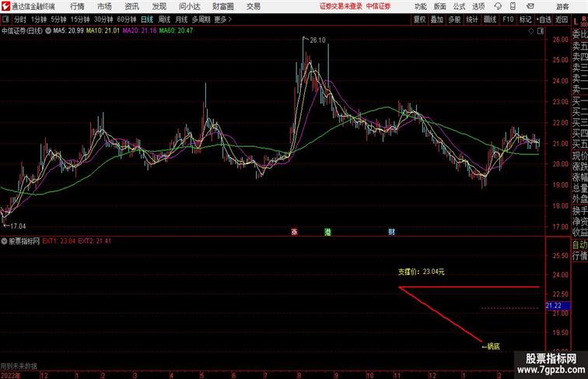The image size is (588, 379).
Task: Click 证券交易未登录 login link
Action: [x=341, y=6]
